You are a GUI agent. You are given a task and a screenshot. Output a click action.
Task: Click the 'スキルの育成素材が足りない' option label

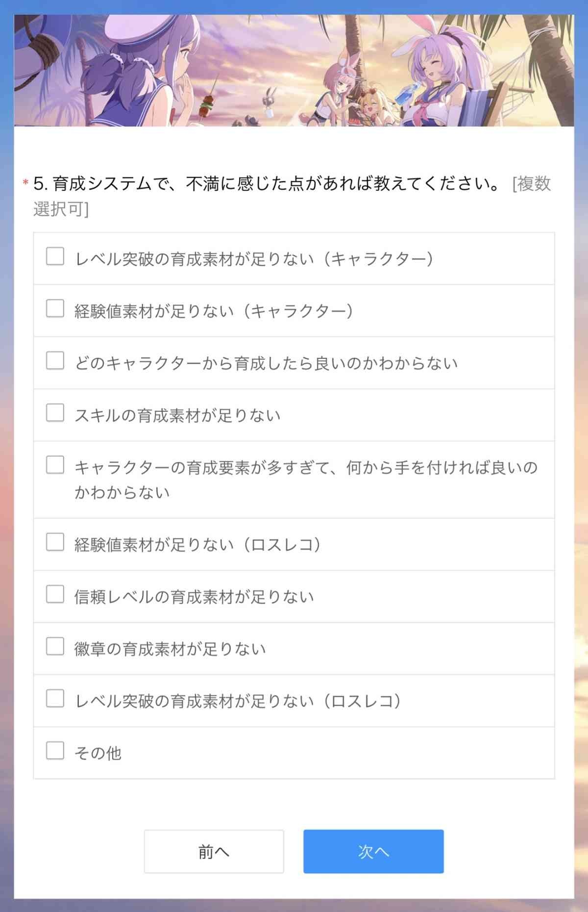[x=177, y=416]
